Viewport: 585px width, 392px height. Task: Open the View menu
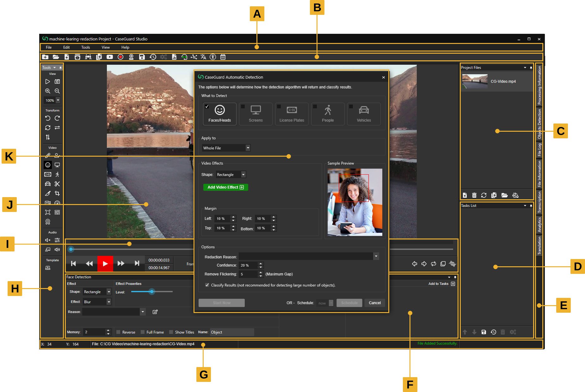coord(106,47)
